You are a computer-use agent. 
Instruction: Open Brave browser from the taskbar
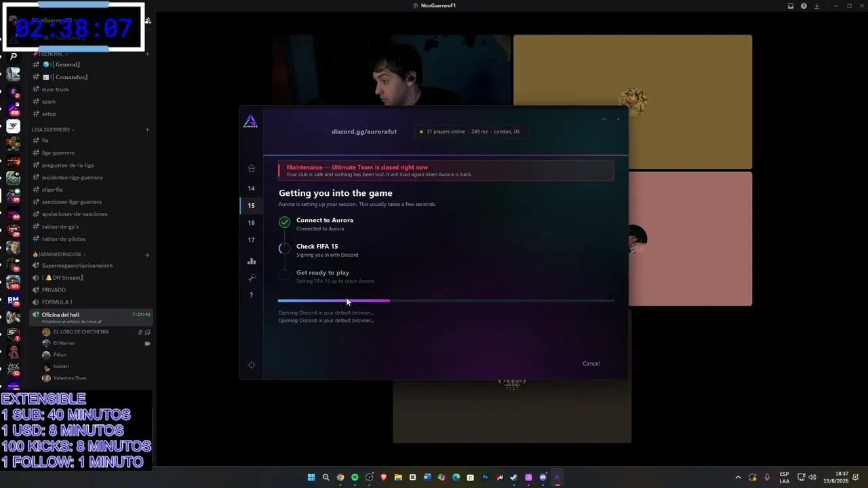[384, 477]
